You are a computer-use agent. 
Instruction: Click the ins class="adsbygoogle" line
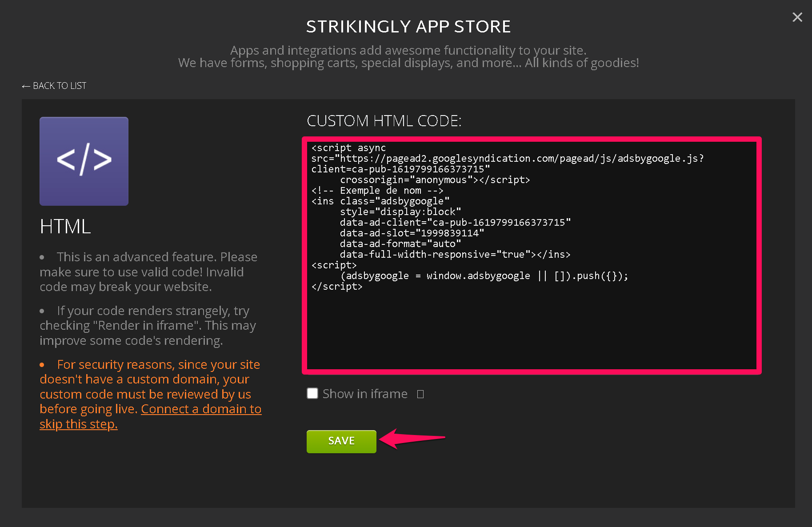pos(380,201)
